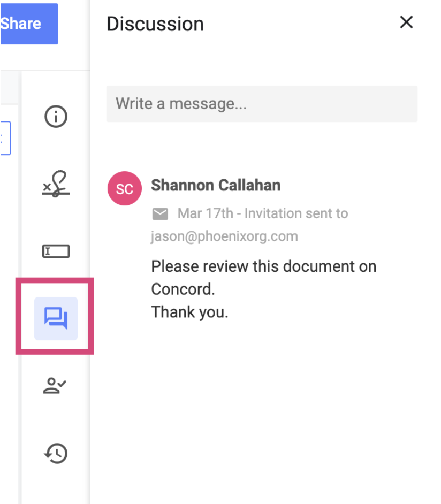The width and height of the screenshot is (441, 504).
Task: Click the jason@phoenixorg.com email address
Action: pyautogui.click(x=224, y=236)
